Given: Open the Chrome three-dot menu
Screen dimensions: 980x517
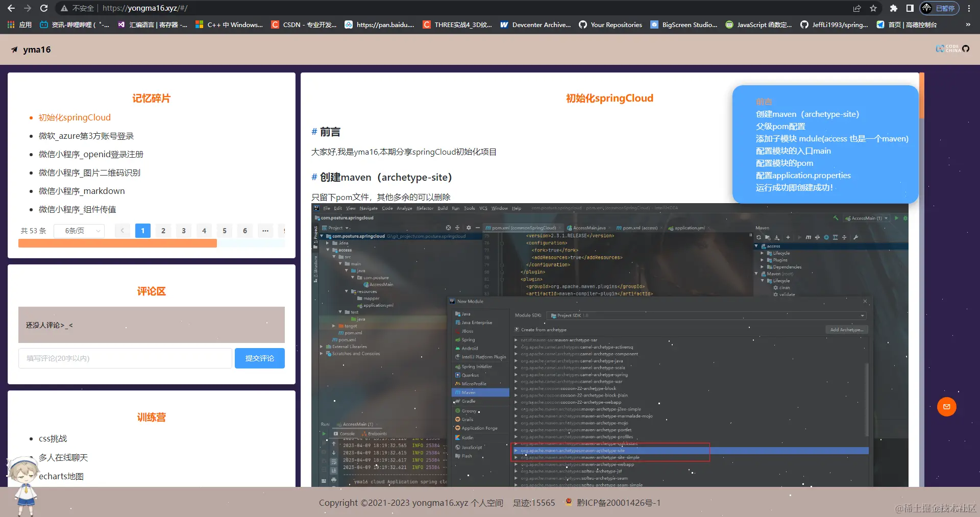Looking at the screenshot, I should [x=969, y=8].
